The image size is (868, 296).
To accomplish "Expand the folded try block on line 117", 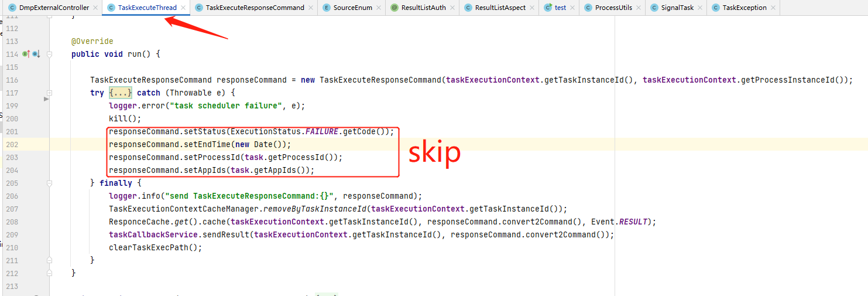I will [50, 93].
